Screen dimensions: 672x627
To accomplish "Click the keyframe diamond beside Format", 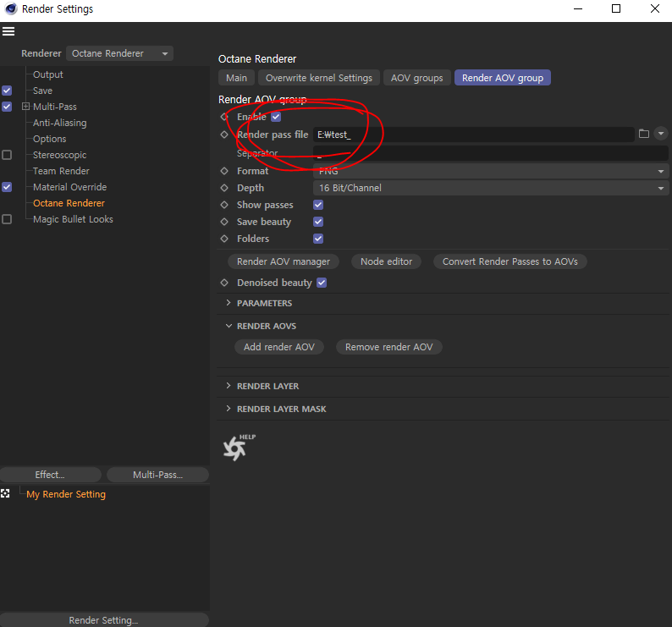I will (224, 171).
